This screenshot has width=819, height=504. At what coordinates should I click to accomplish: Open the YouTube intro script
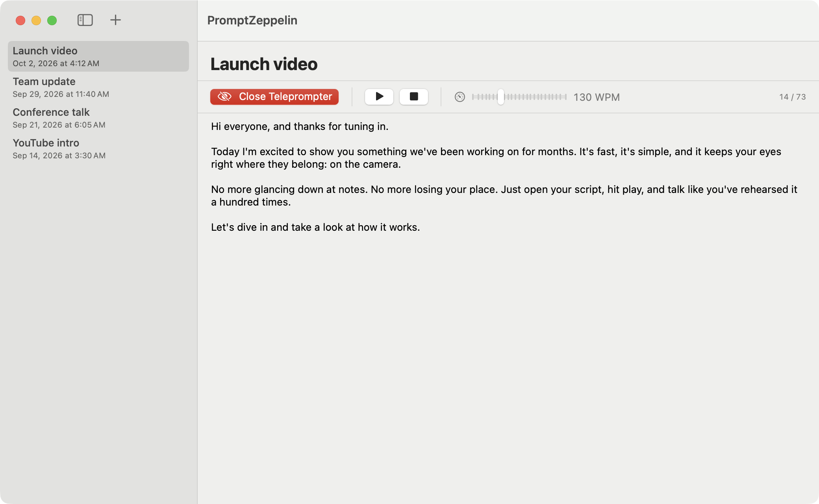point(98,148)
